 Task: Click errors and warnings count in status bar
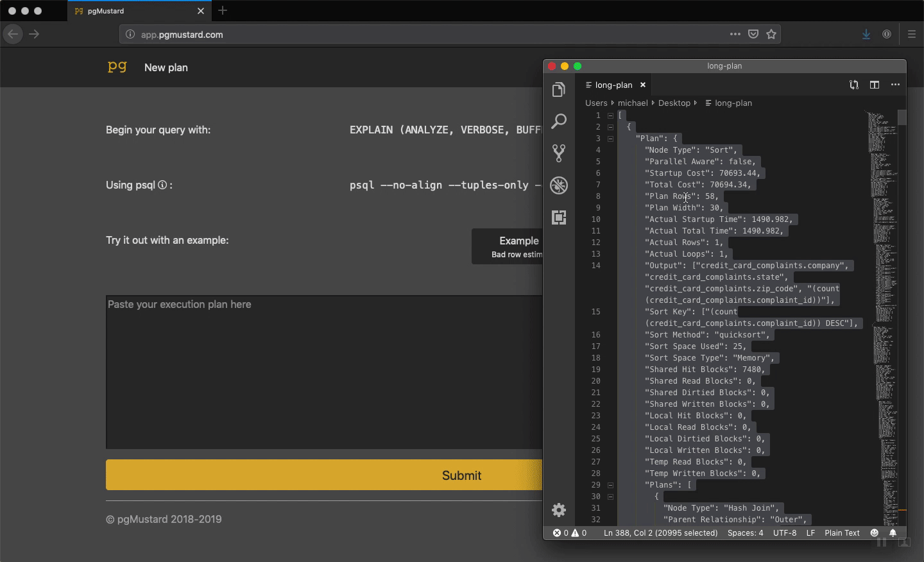coord(570,533)
